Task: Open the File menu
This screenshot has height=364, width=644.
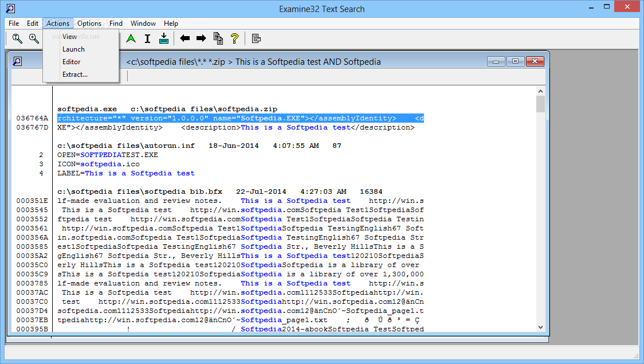Action: point(14,24)
